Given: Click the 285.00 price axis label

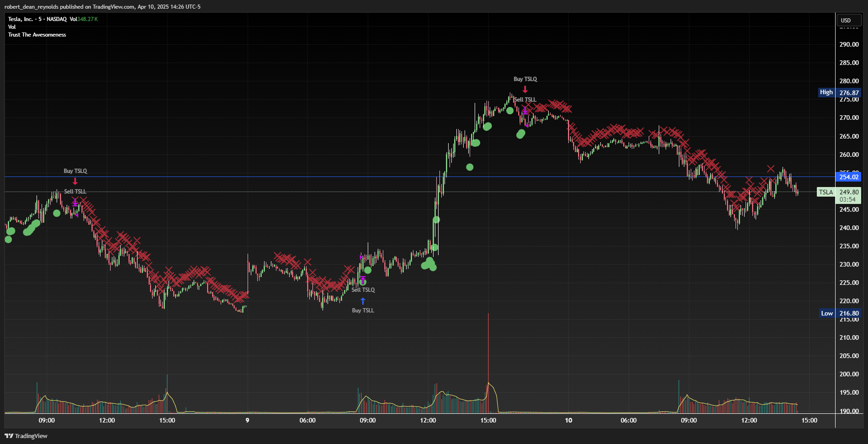Looking at the screenshot, I should (849, 63).
